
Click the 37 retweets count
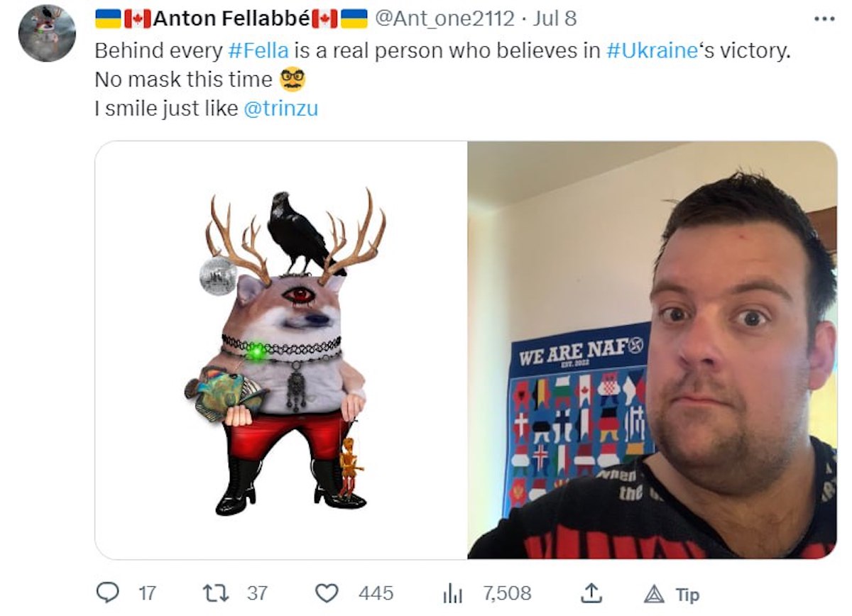[x=257, y=593]
